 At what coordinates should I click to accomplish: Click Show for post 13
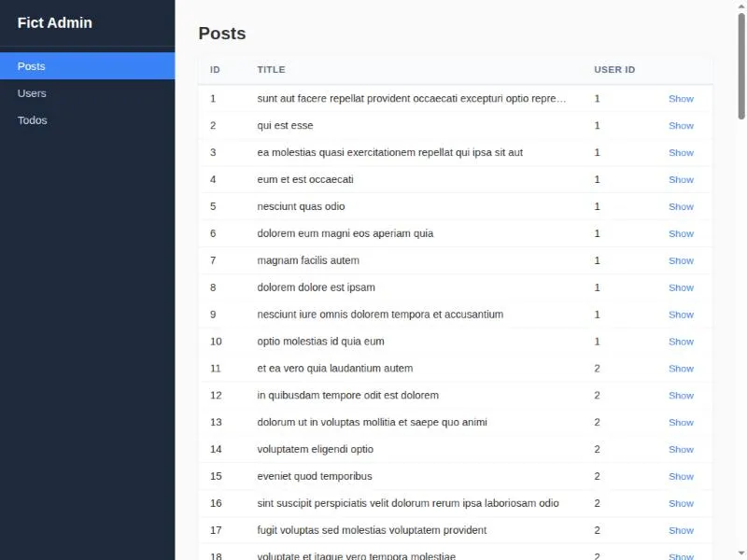681,423
